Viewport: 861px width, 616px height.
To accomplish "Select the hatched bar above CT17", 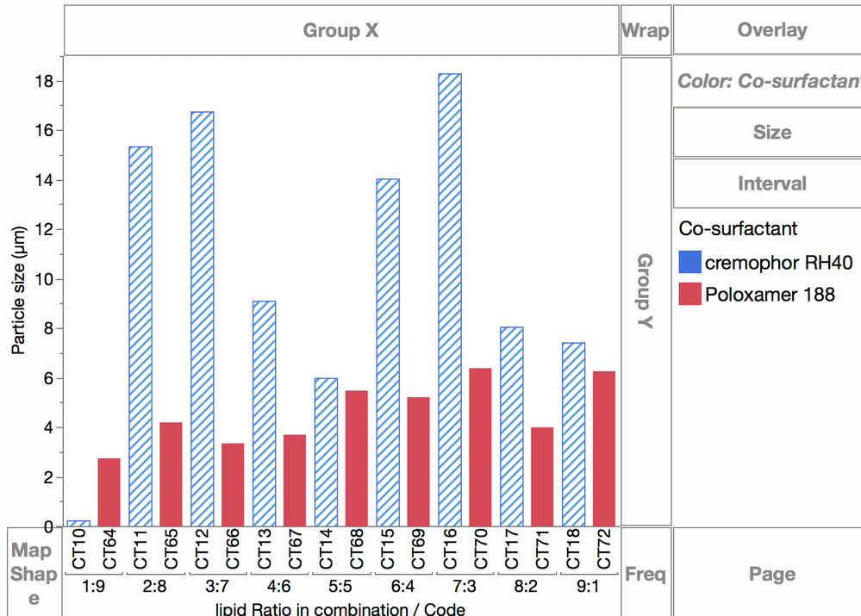I will tap(512, 426).
